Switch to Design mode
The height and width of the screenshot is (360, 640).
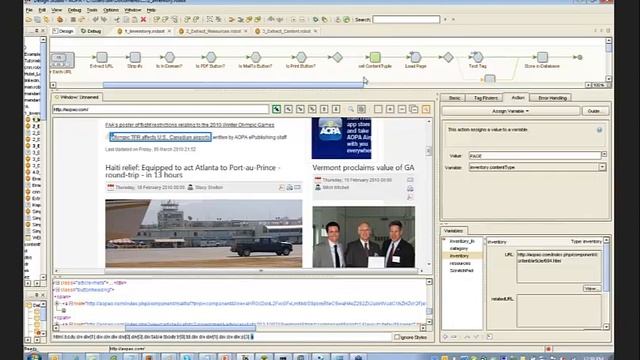point(63,31)
